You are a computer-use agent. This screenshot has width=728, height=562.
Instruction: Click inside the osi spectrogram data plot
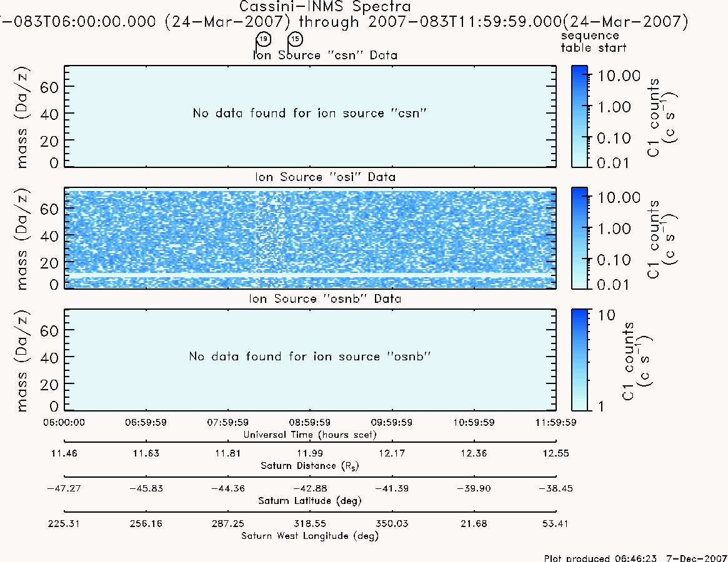pos(310,238)
